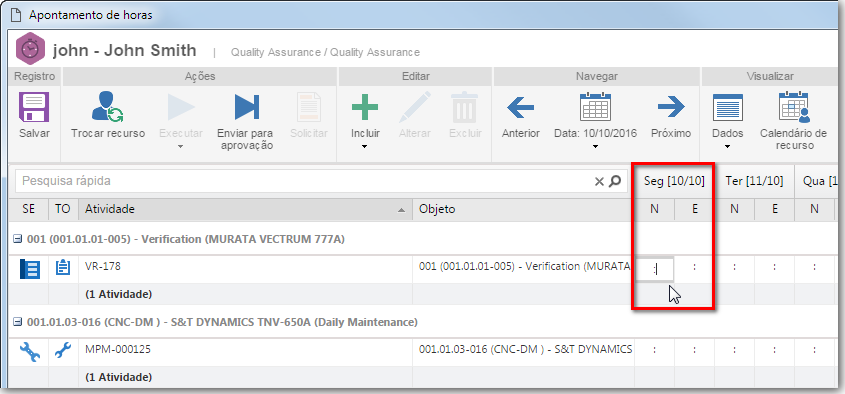Click the Executar play icon
The width and height of the screenshot is (845, 394).
coord(181,107)
